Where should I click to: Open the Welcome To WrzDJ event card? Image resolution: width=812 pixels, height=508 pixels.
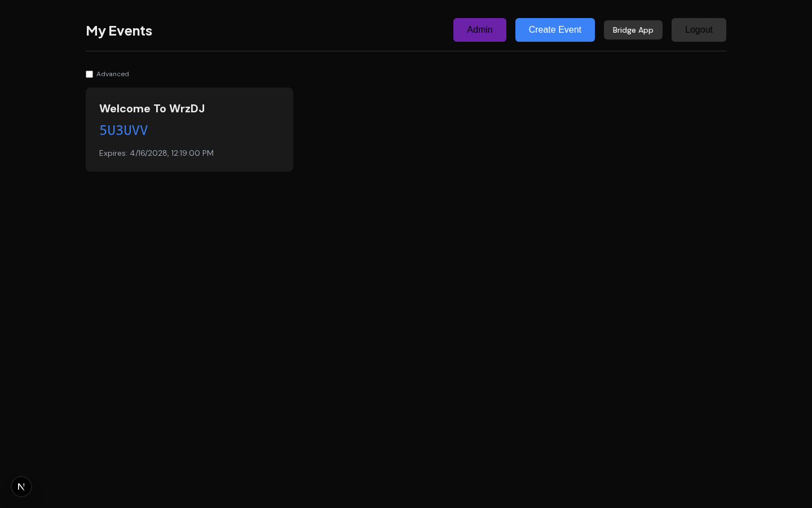(189, 129)
